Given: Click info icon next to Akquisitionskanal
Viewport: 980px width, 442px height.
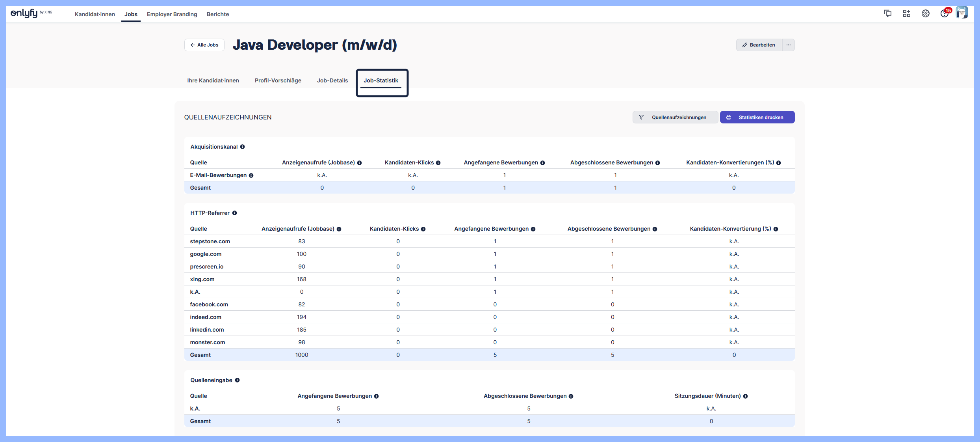Looking at the screenshot, I should (x=243, y=147).
